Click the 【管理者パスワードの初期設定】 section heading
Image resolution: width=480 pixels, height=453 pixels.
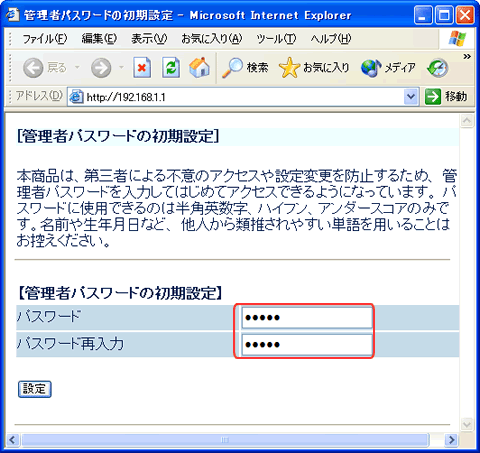[x=120, y=293]
